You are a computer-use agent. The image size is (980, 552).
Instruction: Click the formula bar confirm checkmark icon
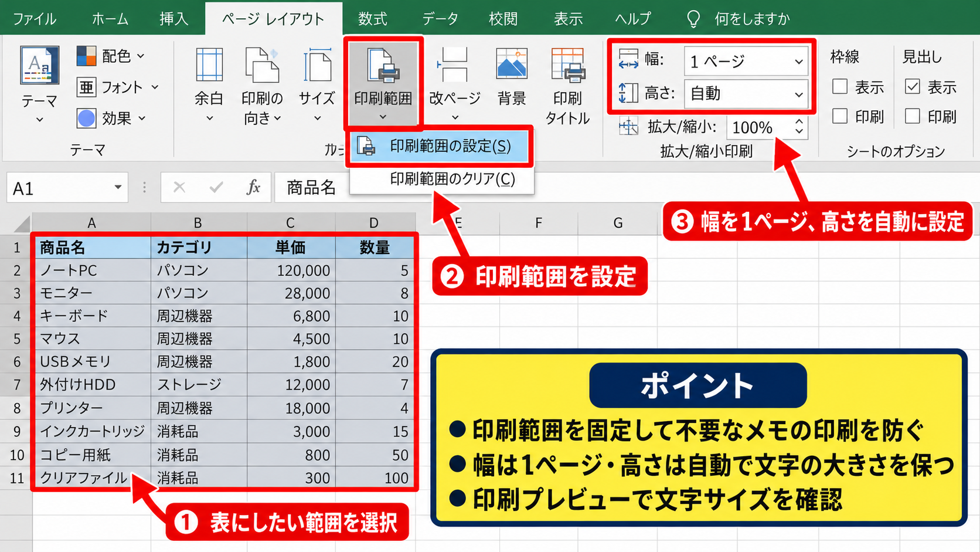coord(216,188)
